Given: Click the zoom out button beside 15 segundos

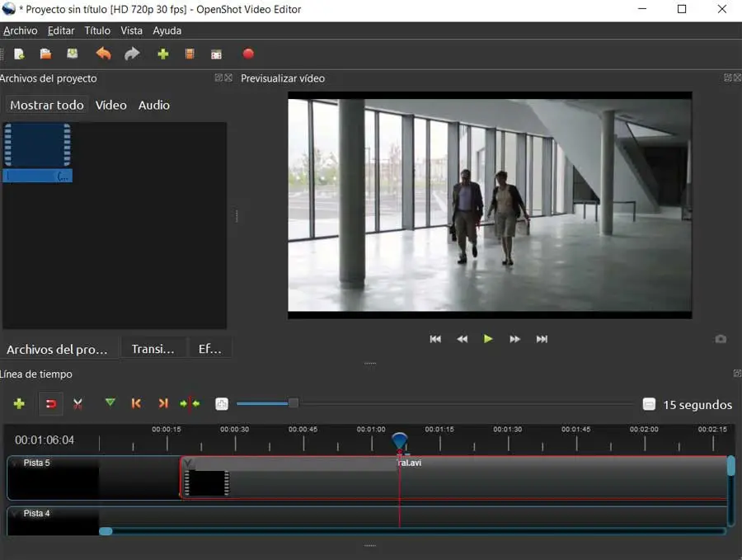Looking at the screenshot, I should 649,404.
